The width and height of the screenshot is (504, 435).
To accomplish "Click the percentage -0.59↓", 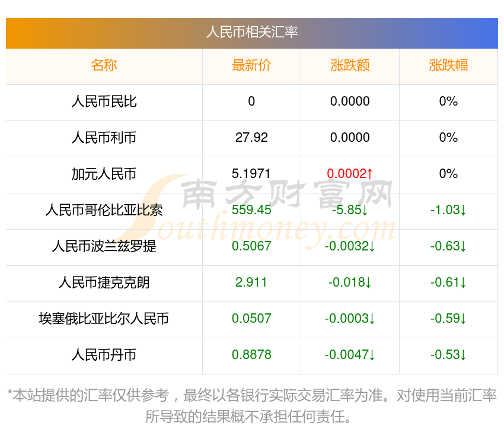I will pos(448,319).
